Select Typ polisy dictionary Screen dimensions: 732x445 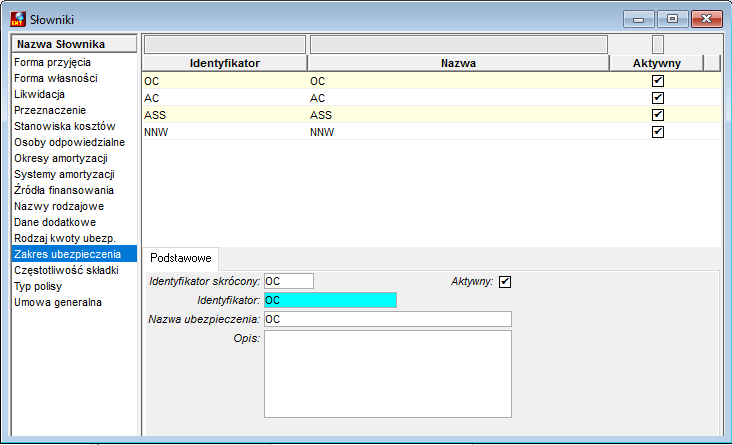[x=74, y=286]
